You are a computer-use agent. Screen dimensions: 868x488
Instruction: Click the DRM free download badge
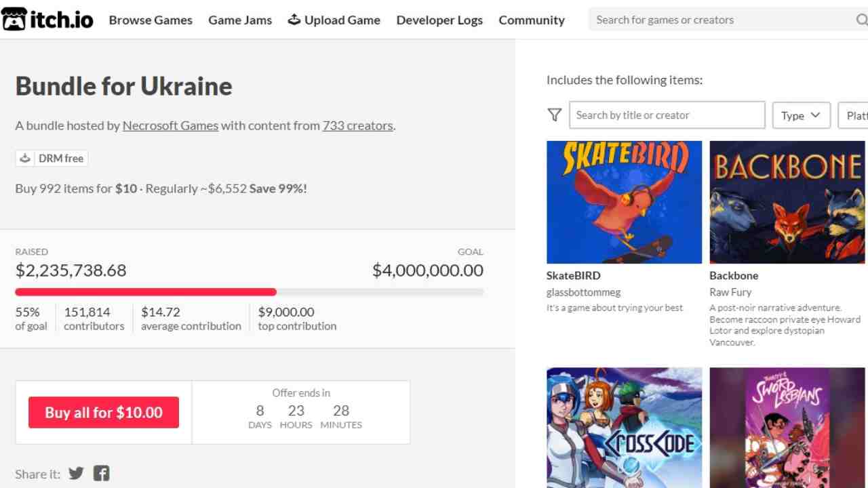[x=52, y=159]
